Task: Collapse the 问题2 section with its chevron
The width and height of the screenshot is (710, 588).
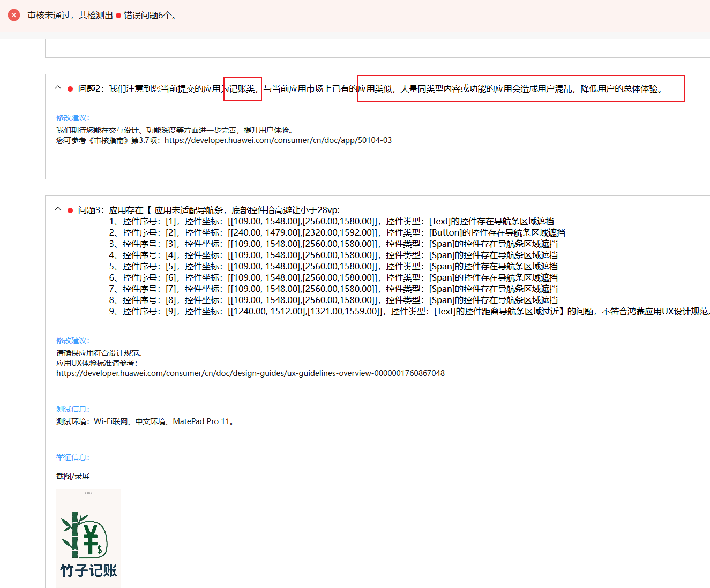Action: 58,88
